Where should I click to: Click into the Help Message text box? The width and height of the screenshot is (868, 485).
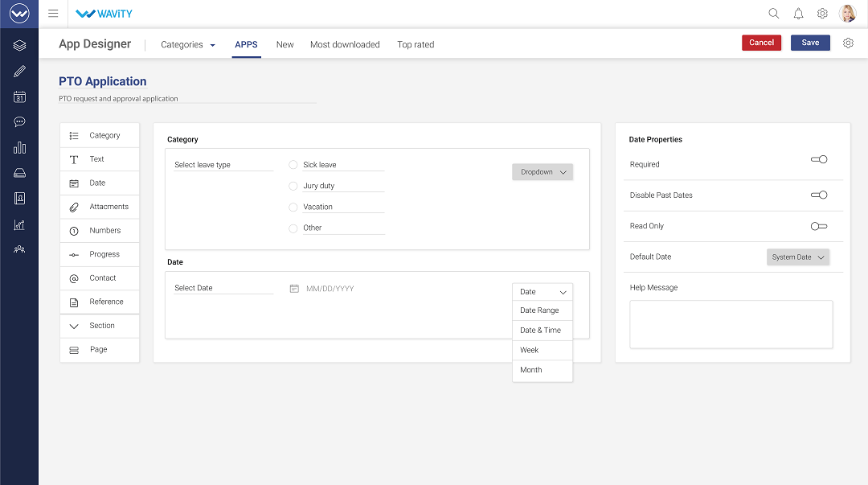point(731,324)
